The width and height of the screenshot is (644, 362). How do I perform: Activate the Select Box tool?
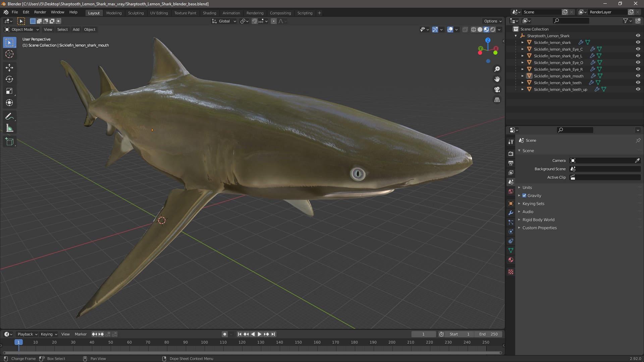(9, 42)
